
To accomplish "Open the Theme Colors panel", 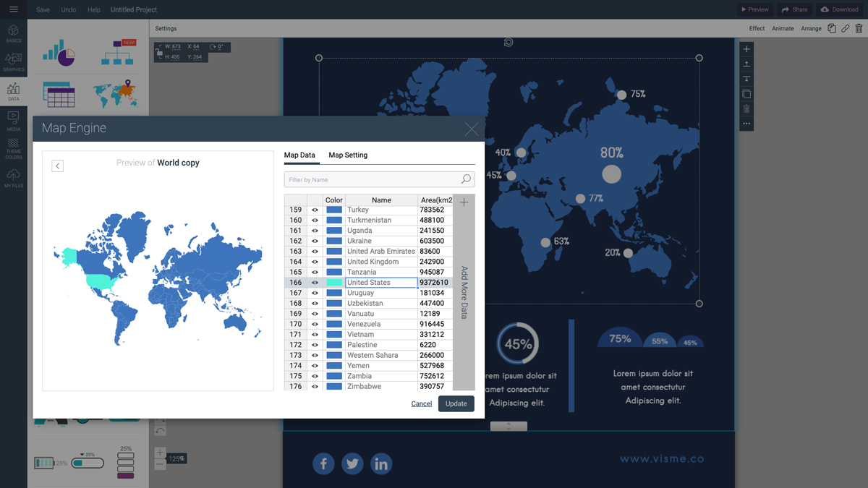I will pos(13,150).
